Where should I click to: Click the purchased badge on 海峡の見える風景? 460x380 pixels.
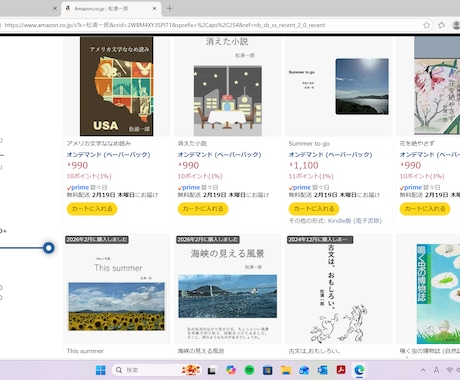tap(208, 239)
